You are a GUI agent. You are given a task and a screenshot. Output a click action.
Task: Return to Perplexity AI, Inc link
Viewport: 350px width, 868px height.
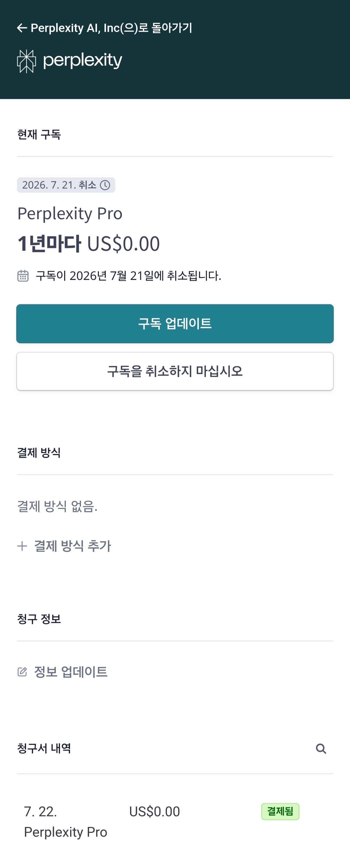click(x=111, y=28)
